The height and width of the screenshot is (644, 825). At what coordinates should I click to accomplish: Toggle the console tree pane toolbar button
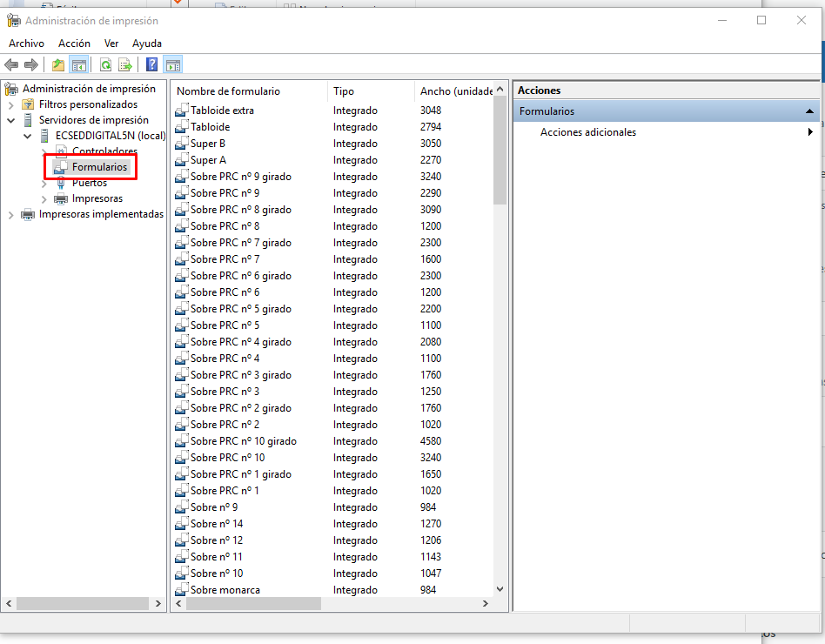tap(79, 64)
